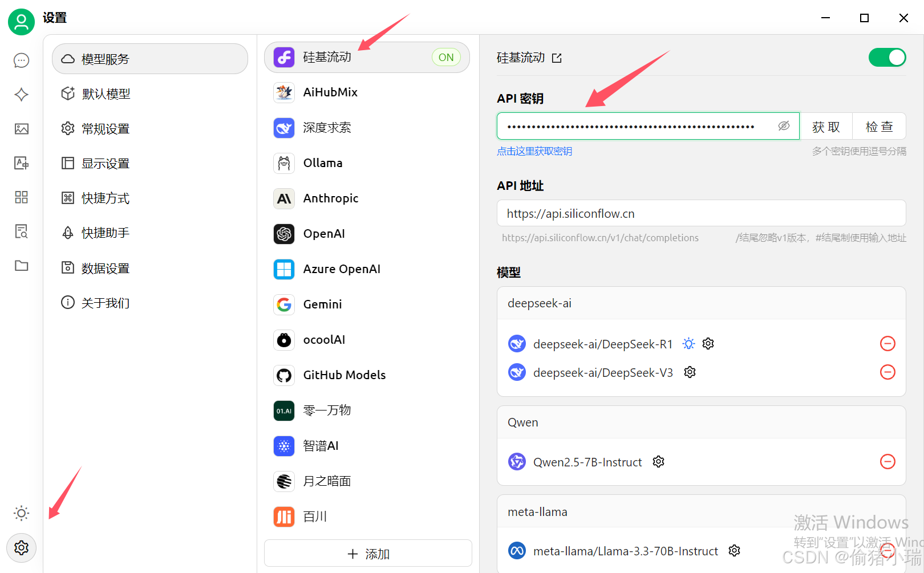This screenshot has width=924, height=573.
Task: Open 数据设置 settings section
Action: click(150, 268)
